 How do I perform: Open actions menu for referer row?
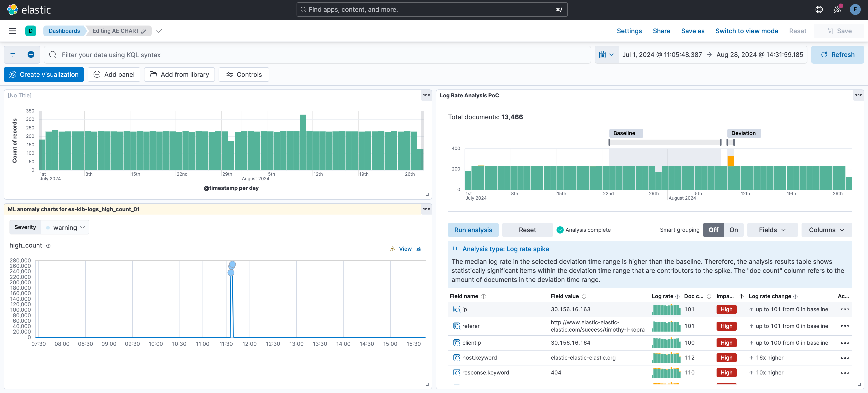(x=845, y=326)
